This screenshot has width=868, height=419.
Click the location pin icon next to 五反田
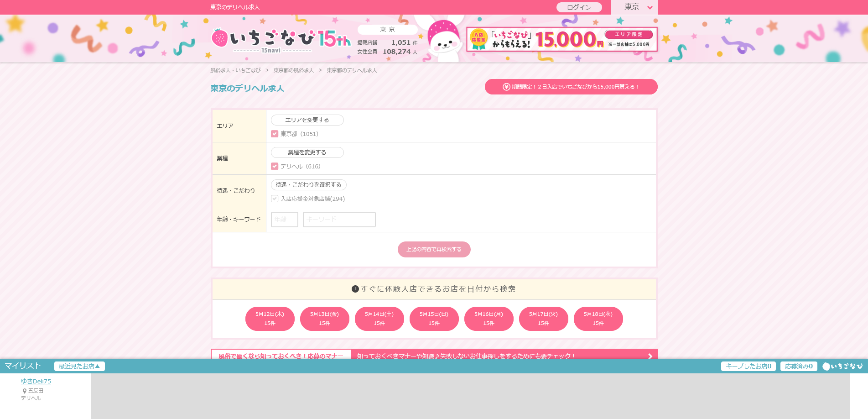25,391
